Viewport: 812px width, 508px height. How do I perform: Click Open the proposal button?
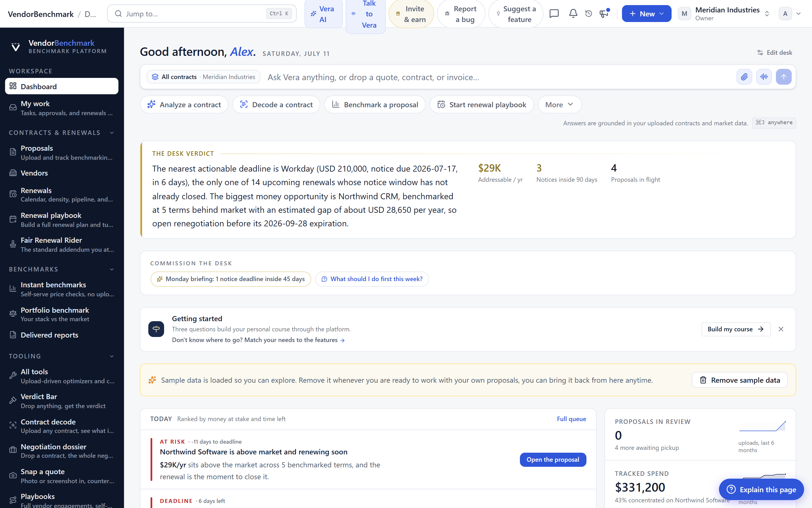553,460
